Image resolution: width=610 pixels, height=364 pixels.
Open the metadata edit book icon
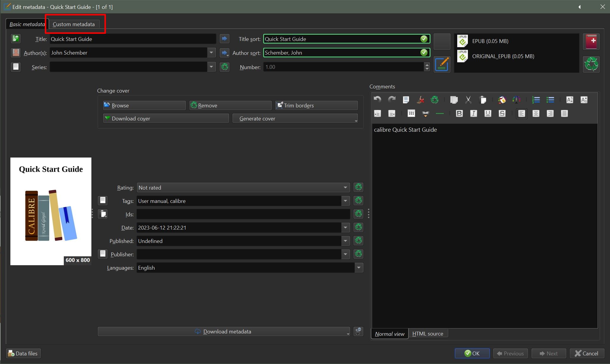[442, 64]
